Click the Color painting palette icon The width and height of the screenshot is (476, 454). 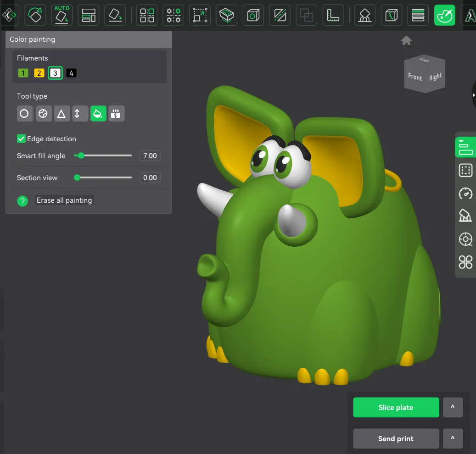coord(444,15)
